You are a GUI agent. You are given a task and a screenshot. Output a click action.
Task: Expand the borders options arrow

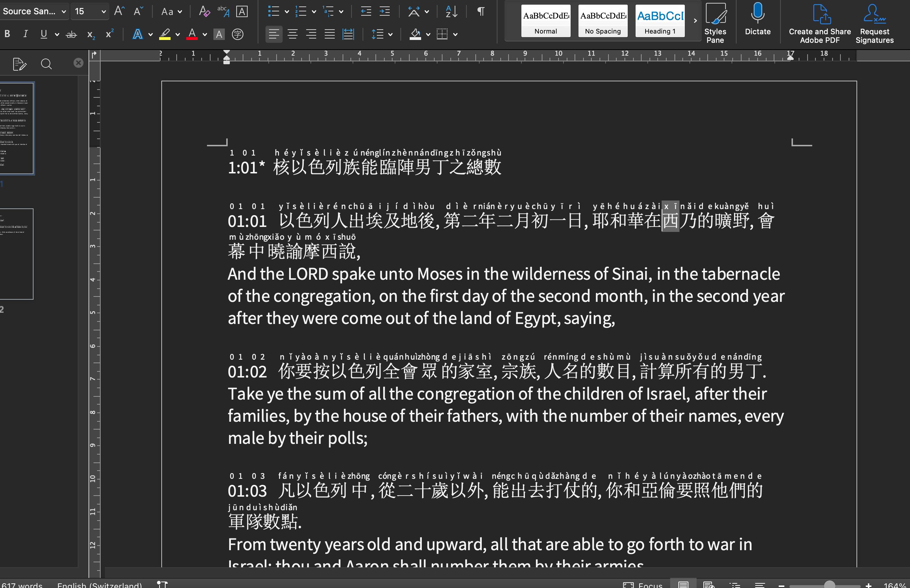pos(455,34)
